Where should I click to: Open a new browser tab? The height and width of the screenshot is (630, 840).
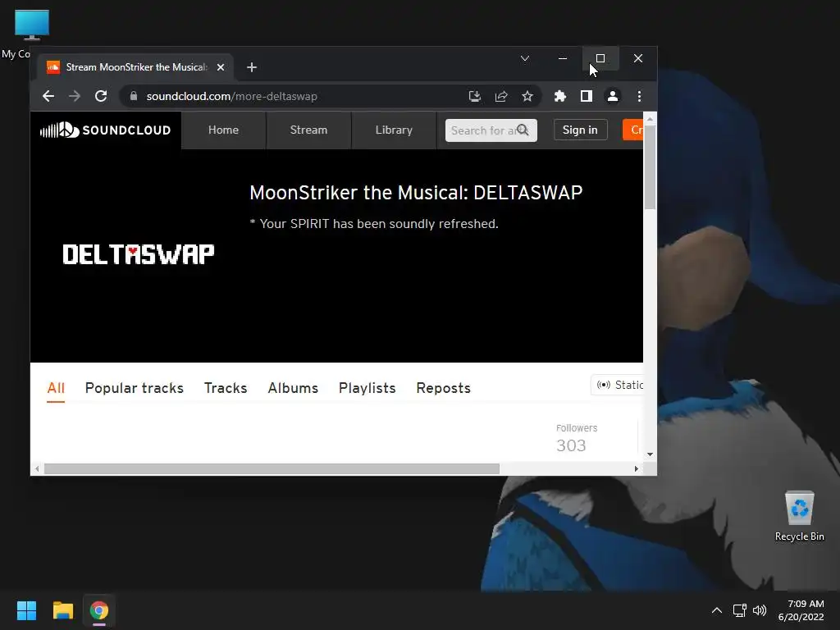(252, 67)
